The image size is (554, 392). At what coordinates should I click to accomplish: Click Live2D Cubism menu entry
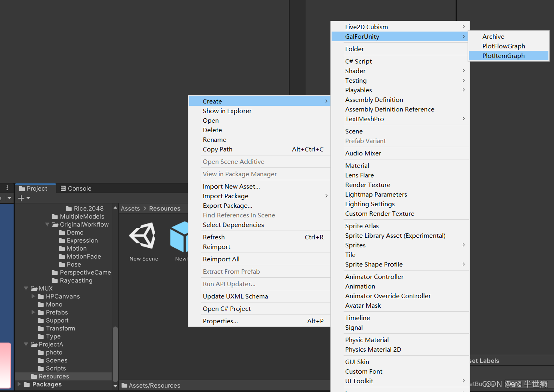(x=400, y=27)
